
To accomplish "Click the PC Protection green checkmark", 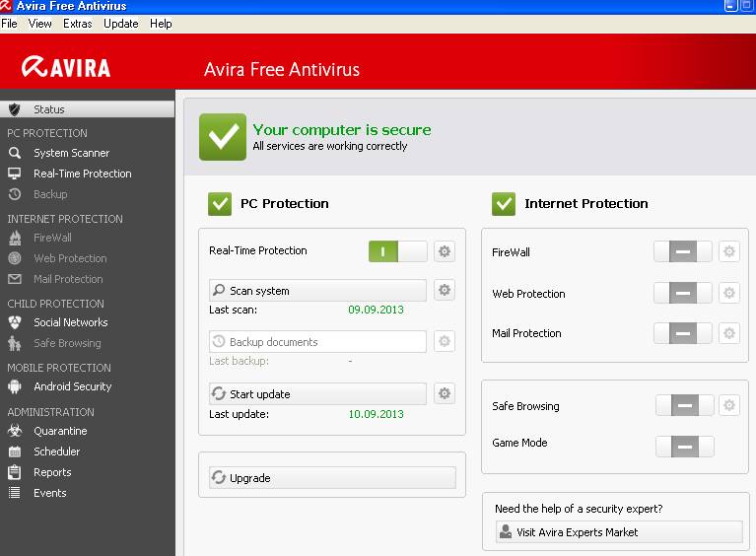I will 220,203.
